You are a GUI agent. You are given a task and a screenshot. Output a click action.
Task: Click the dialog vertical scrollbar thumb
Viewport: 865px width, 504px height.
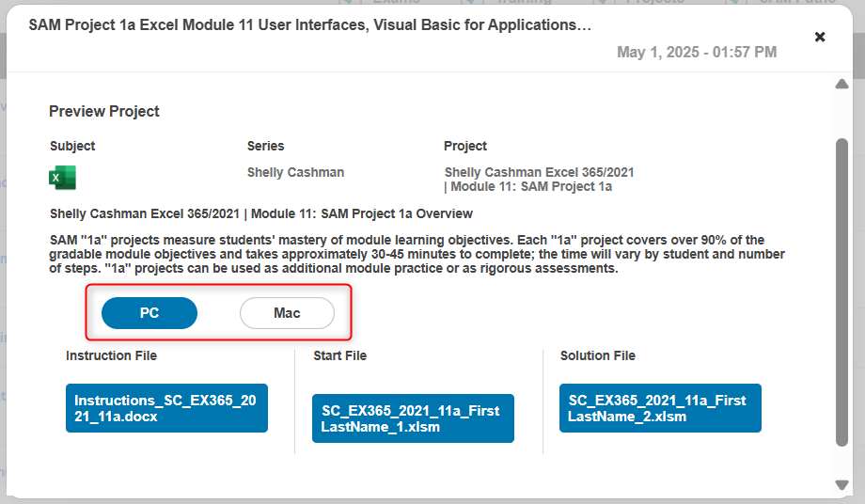coord(841,292)
